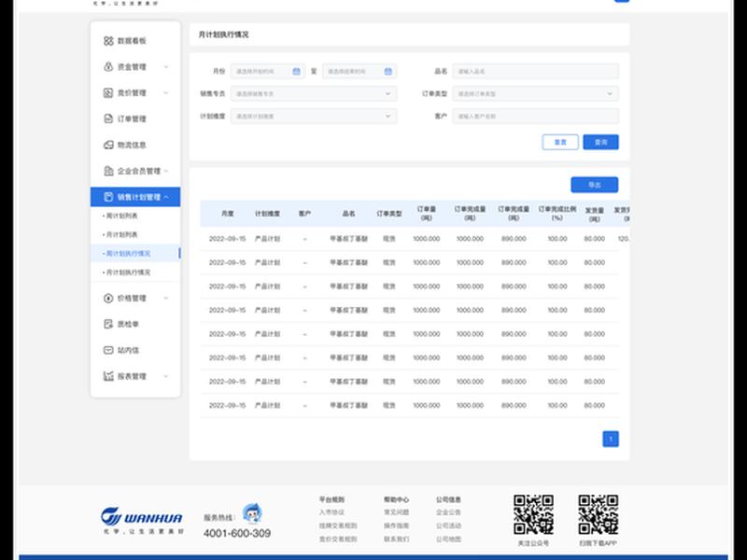Click the 查询 search button
Screen dimensions: 747x560
[600, 142]
